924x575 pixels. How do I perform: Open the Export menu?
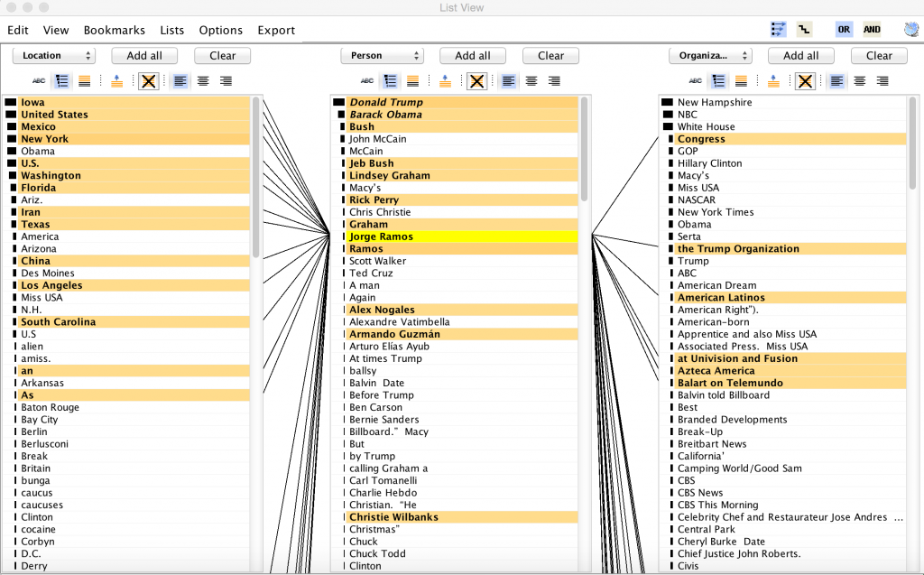(x=276, y=30)
